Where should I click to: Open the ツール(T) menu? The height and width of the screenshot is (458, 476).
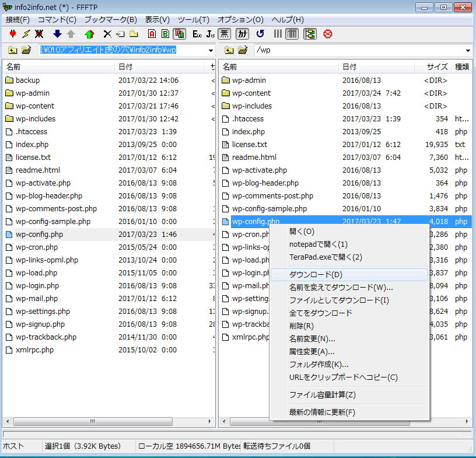[194, 20]
